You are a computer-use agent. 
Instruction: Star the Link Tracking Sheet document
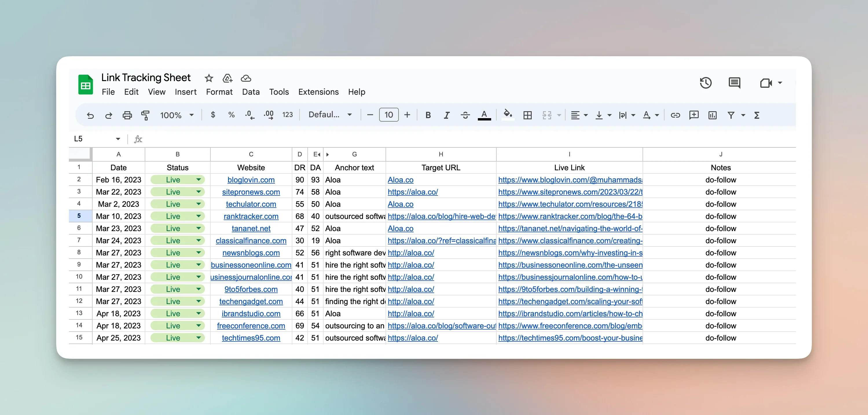pos(209,78)
